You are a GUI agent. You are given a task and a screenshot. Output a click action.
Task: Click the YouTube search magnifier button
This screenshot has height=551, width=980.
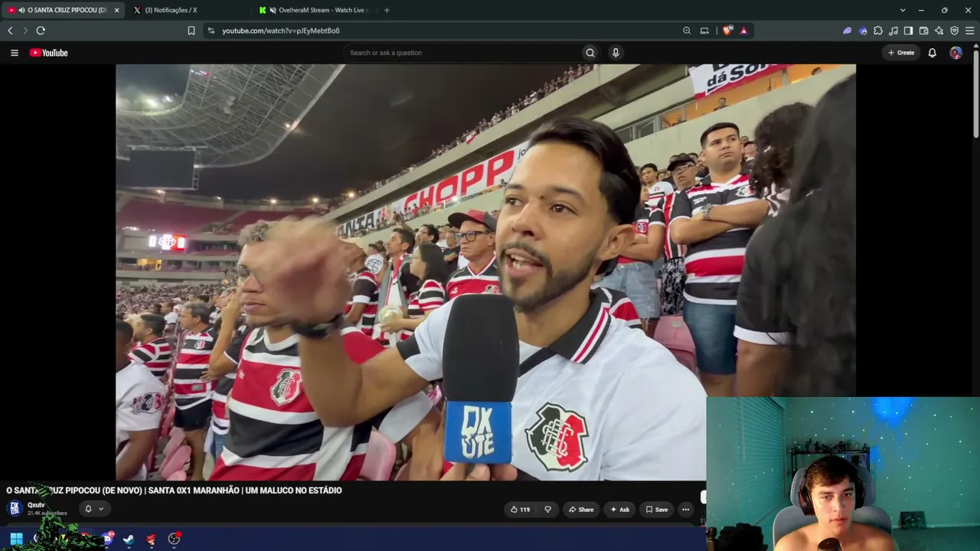[590, 53]
